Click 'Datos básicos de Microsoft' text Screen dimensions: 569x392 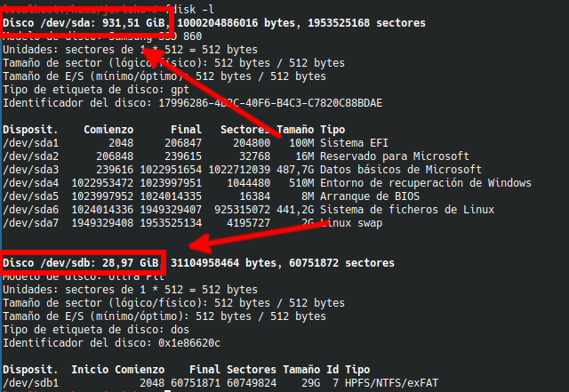pyautogui.click(x=400, y=169)
